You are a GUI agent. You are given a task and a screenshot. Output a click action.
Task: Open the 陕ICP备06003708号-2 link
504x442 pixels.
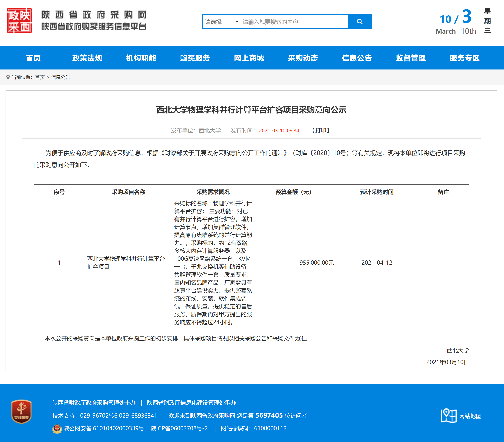[x=179, y=428]
